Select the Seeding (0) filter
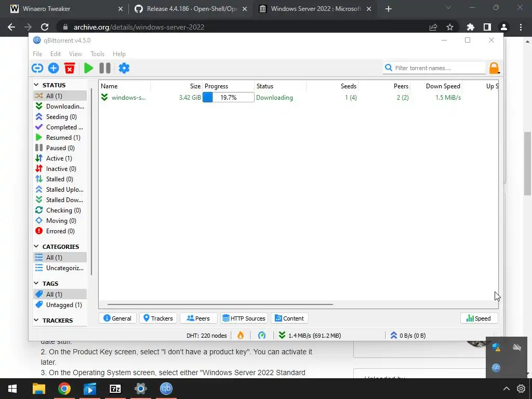532x399 pixels. coord(60,117)
